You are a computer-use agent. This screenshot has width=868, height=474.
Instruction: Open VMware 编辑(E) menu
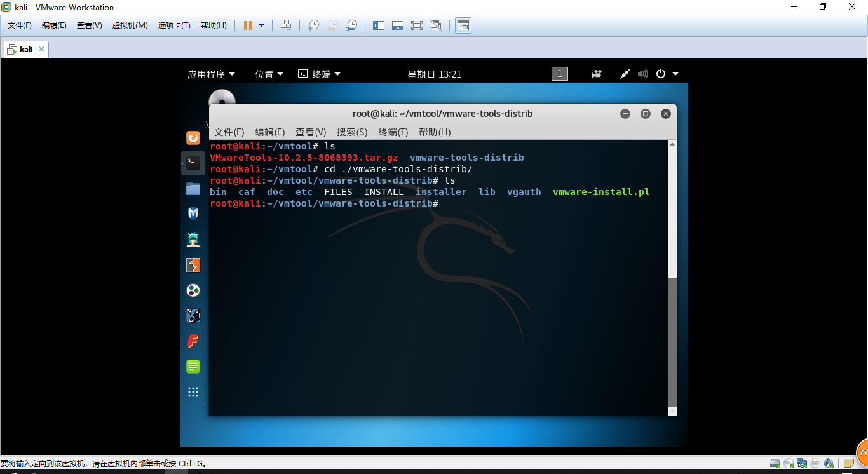coord(54,25)
